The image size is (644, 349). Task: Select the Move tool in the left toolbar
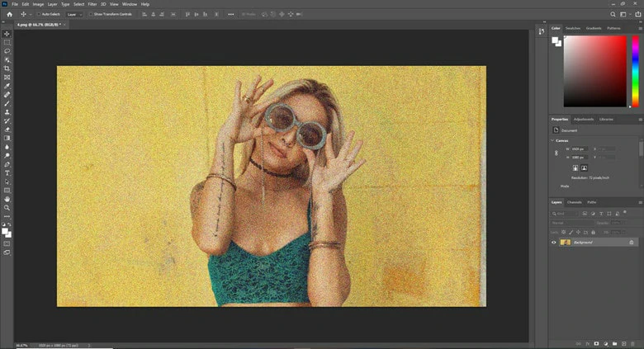click(x=7, y=34)
